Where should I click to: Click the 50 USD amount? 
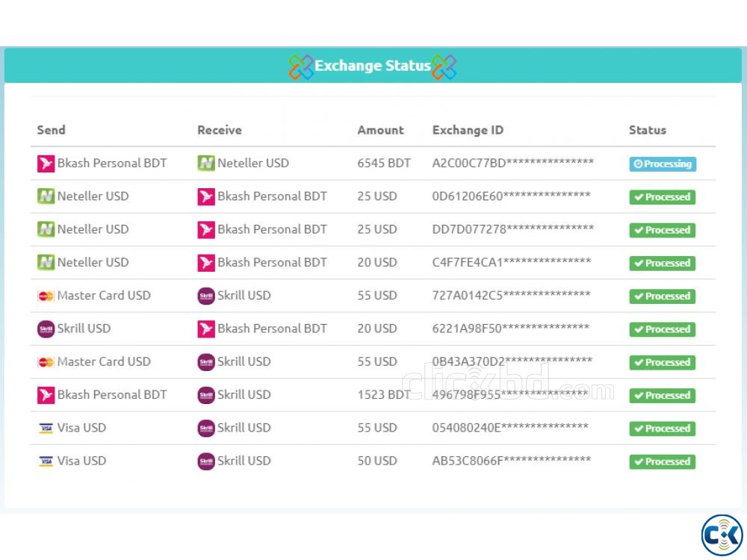point(377,461)
